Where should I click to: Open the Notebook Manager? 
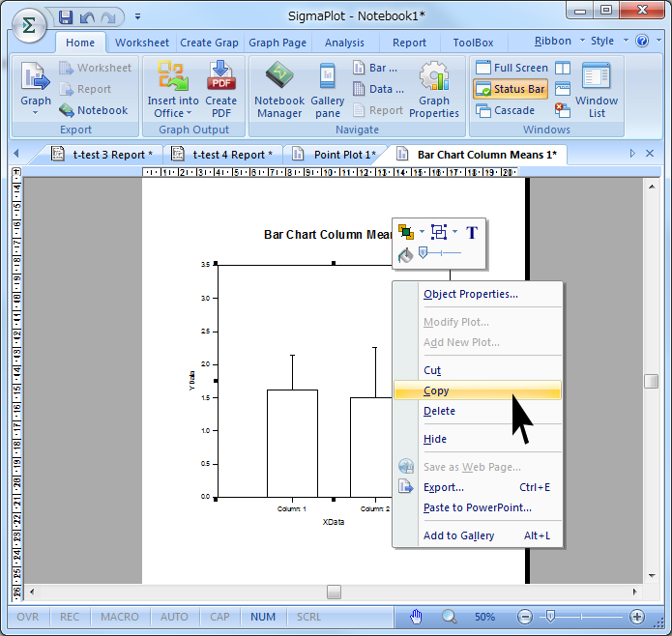pyautogui.click(x=279, y=90)
